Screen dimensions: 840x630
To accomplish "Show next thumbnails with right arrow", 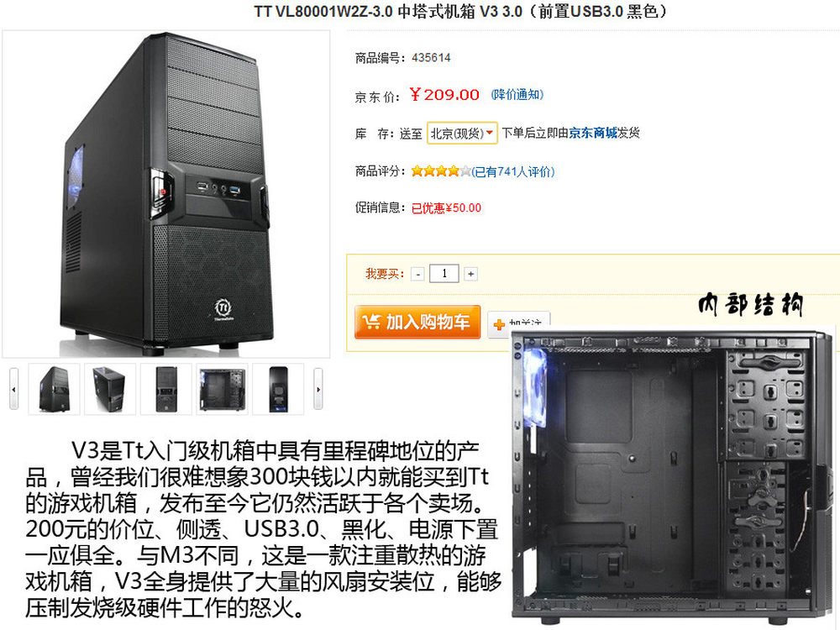I will coord(318,389).
